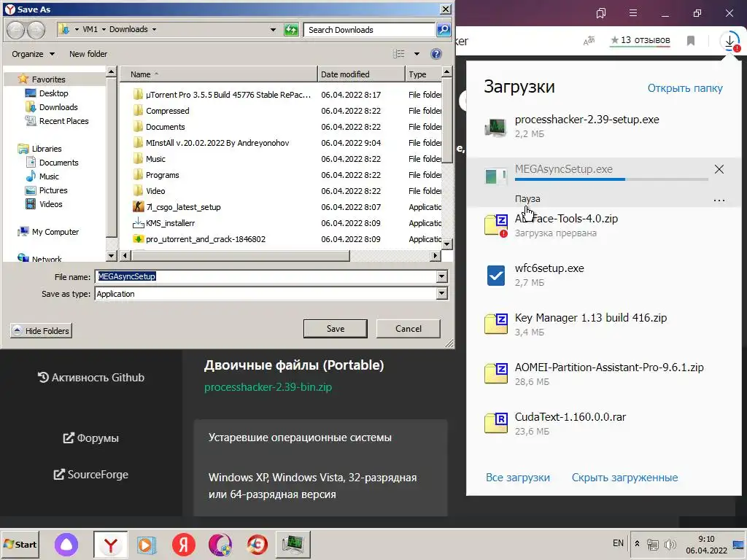The width and height of the screenshot is (747, 560).
Task: Open the Alice assistant taskbar icon
Action: coord(66,544)
